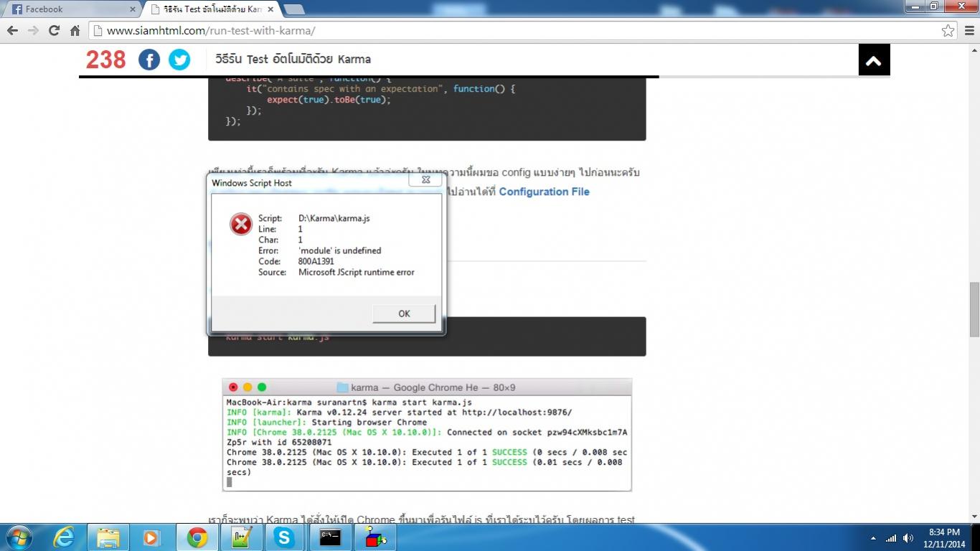Screen dimensions: 980x551
Task: Reload the page with the refresh icon
Action: click(54, 30)
